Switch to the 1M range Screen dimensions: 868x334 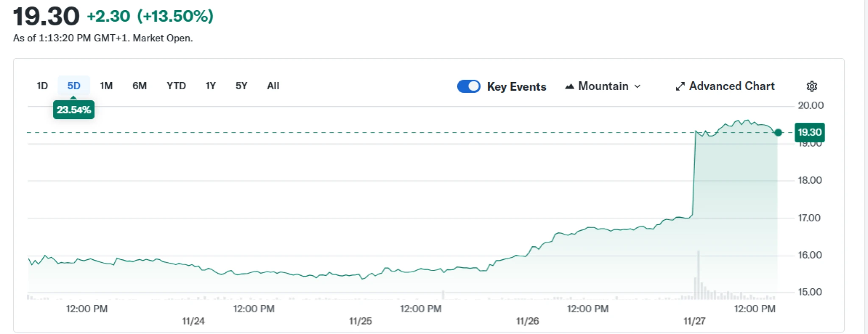(106, 86)
